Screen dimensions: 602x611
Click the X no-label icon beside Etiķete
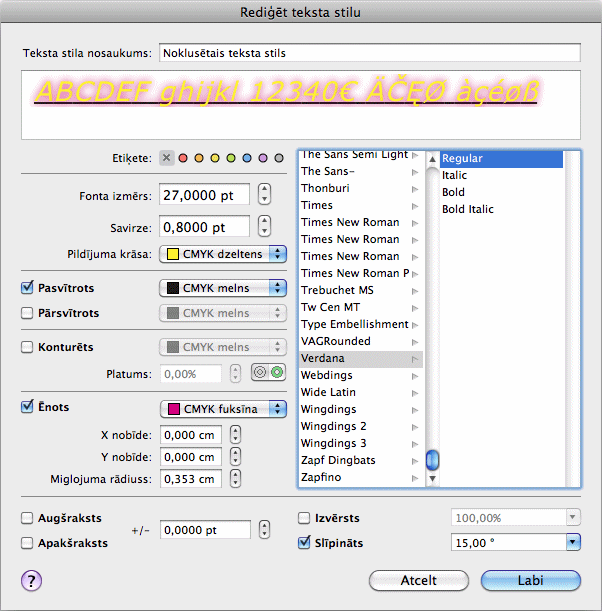point(167,158)
